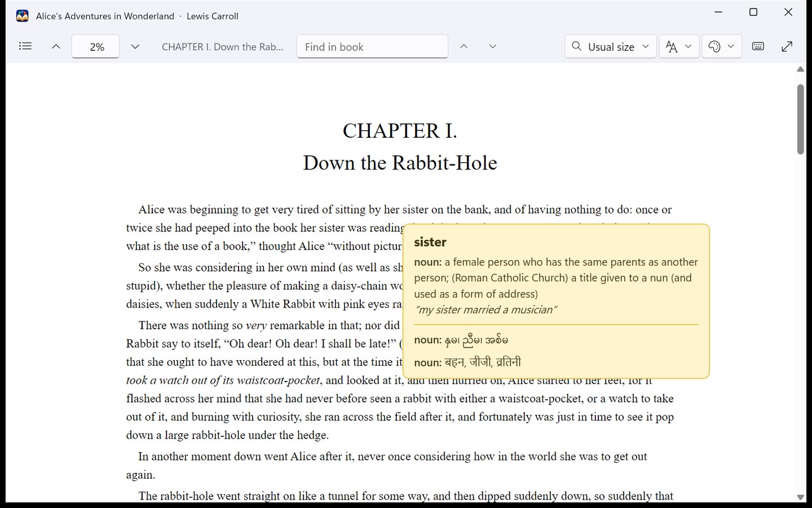Click the italic word 'very' in the text
Viewport: 812px width, 508px height.
256,325
